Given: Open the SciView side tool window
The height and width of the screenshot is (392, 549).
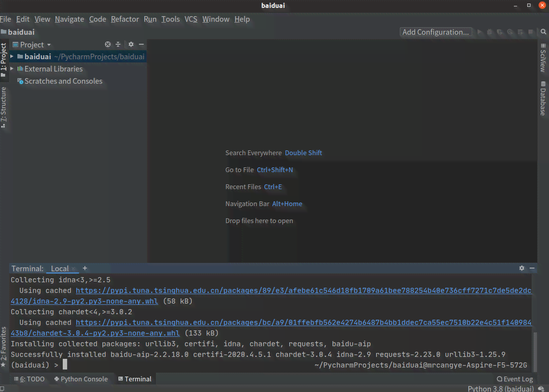Looking at the screenshot, I should 543,58.
